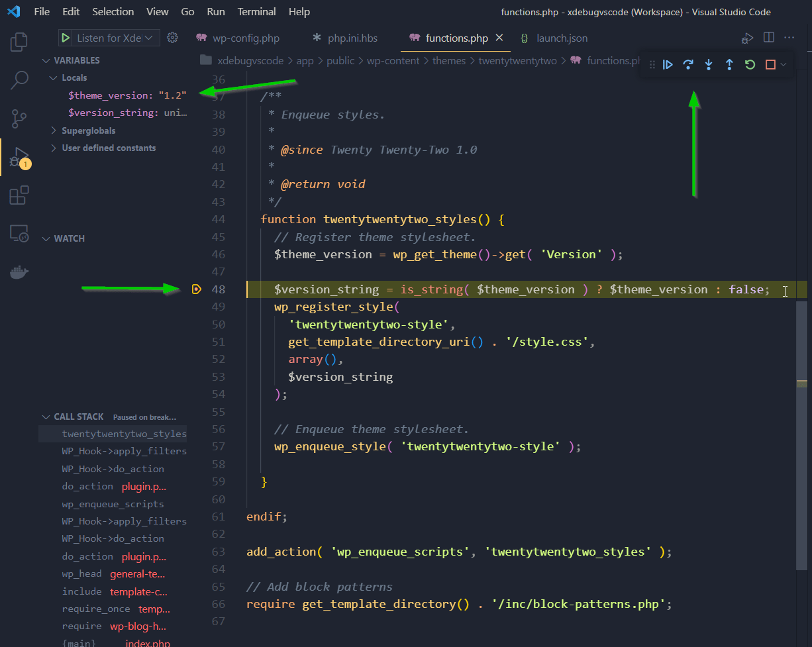Click Step Over in the debug toolbar
Screen dimensions: 812x647
688,64
